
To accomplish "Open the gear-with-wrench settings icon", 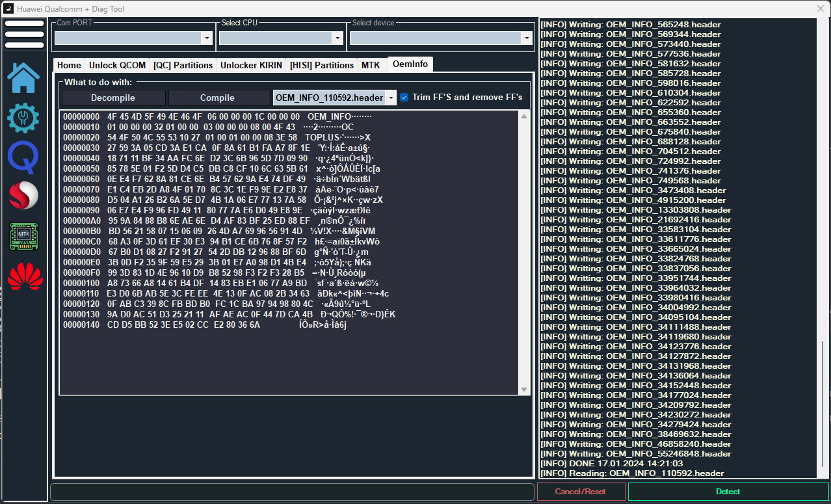I will point(23,118).
